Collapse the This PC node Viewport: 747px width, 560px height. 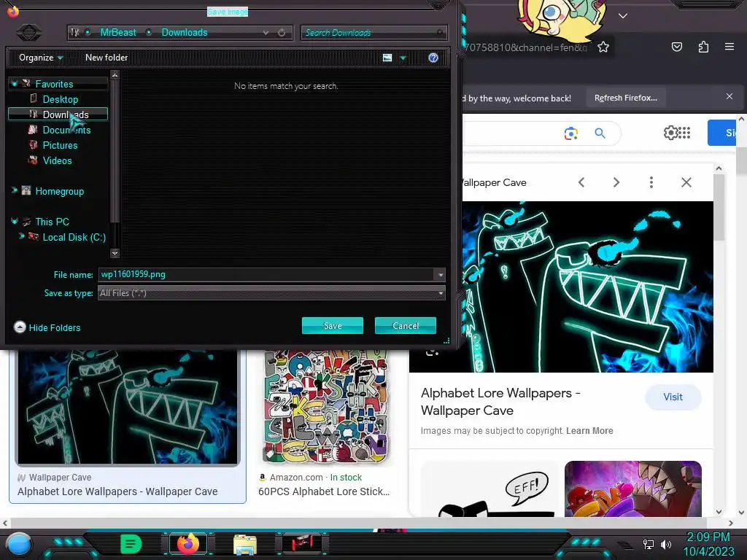click(15, 222)
